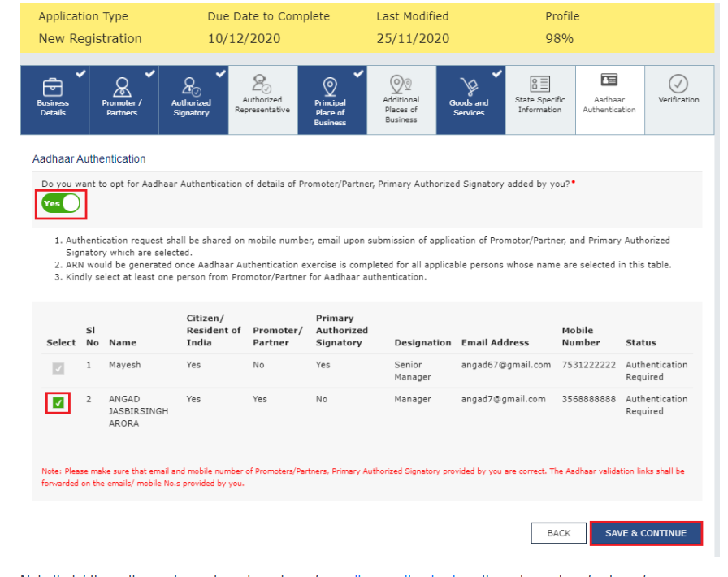Go to the Goods and Services tab label
Image resolution: width=728 pixels, height=577 pixels.
pyautogui.click(x=469, y=108)
